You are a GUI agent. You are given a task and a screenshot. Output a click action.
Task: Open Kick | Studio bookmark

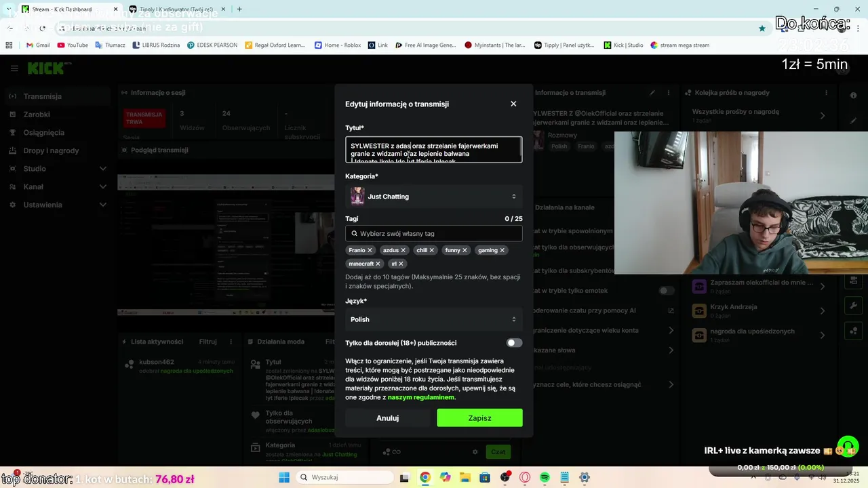click(623, 45)
